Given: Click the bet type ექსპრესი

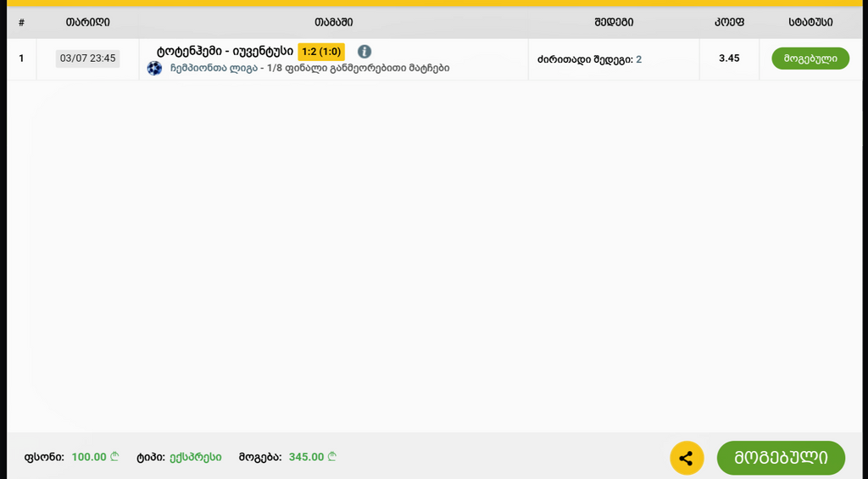Looking at the screenshot, I should click(x=196, y=457).
